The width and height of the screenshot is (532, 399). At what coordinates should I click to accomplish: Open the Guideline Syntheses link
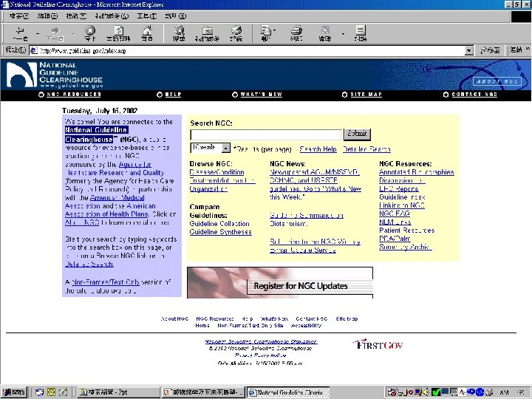coord(220,232)
